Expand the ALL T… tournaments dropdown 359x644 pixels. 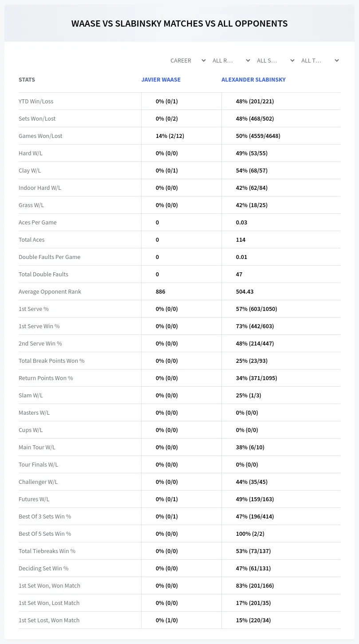coord(320,60)
